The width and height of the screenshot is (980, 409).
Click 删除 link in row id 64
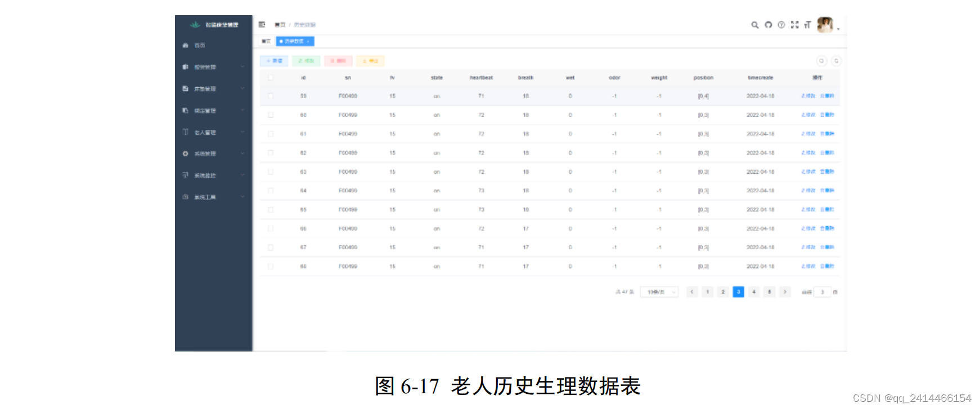pyautogui.click(x=827, y=191)
